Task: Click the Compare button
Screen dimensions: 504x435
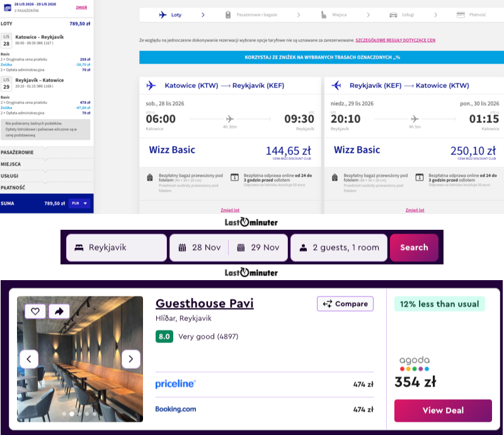Action: pyautogui.click(x=345, y=303)
